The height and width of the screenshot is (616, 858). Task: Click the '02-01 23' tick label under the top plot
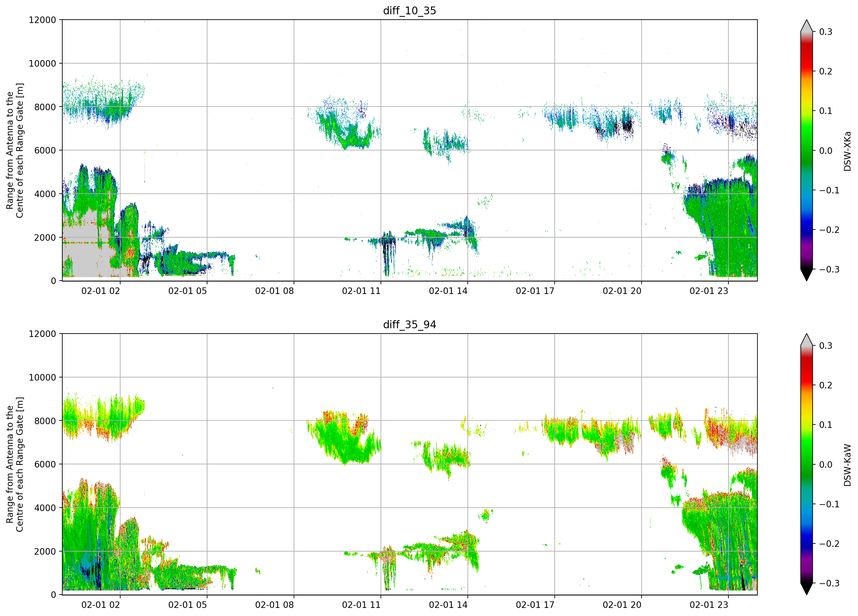tap(709, 291)
